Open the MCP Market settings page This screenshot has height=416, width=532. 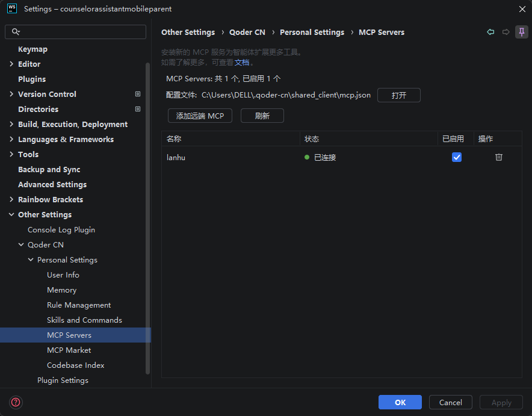click(69, 350)
